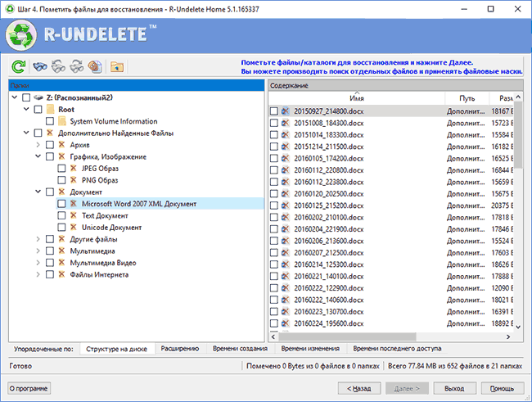Click the green Refresh toolbar icon
Image resolution: width=532 pixels, height=402 pixels.
tap(18, 66)
